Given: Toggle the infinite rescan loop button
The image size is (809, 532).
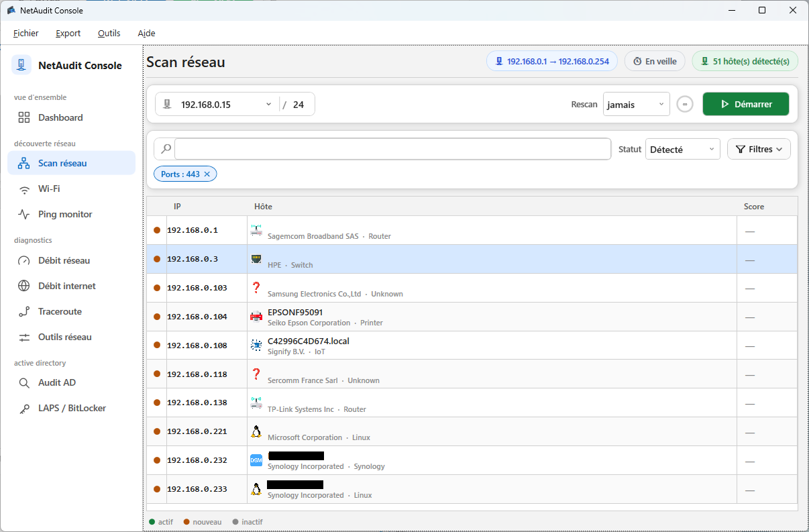Looking at the screenshot, I should [x=685, y=105].
